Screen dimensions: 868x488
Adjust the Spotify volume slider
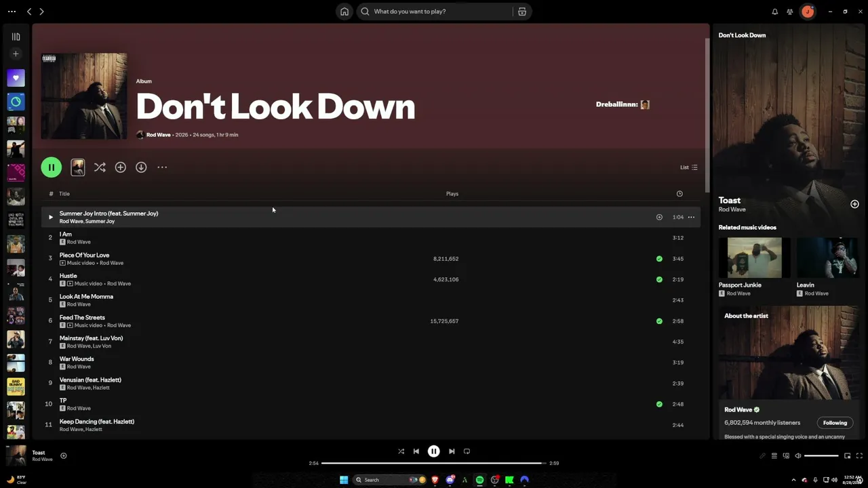click(x=821, y=456)
